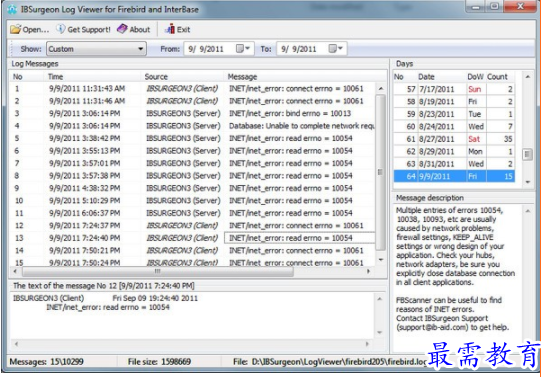Click message text pane horizontal scroll right arrow

click(x=367, y=344)
